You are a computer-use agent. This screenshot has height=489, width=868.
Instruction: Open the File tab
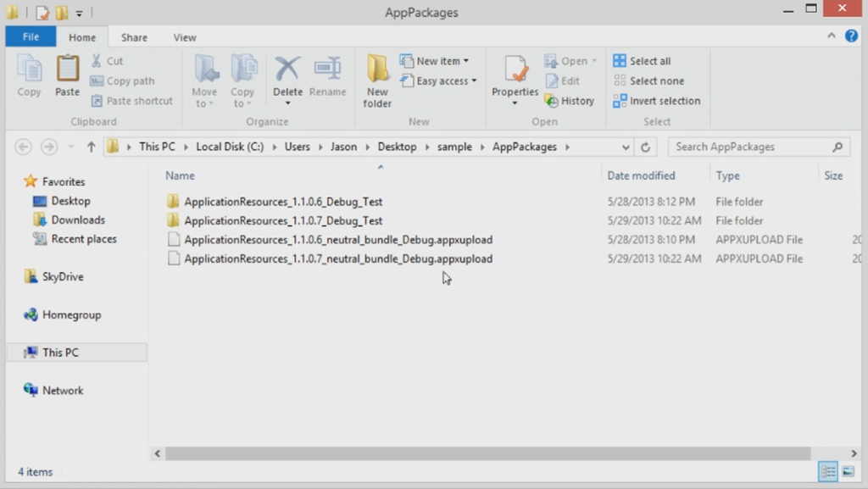(31, 36)
